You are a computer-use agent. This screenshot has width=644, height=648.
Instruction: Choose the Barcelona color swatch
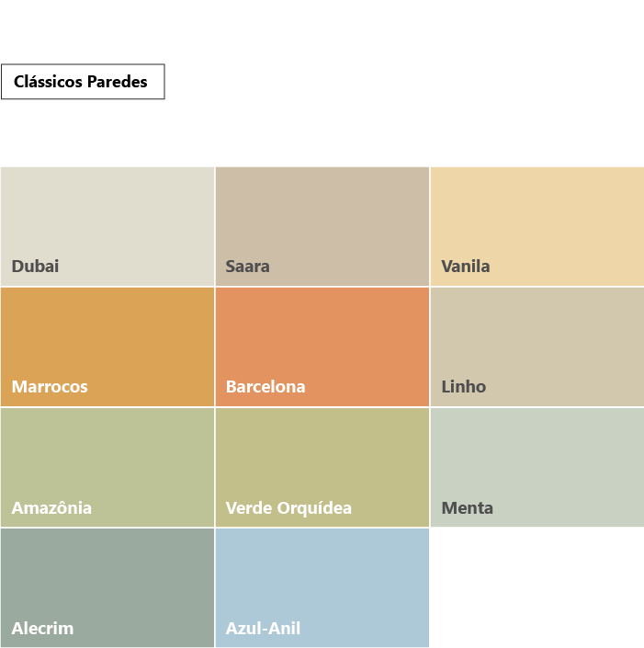click(x=322, y=347)
